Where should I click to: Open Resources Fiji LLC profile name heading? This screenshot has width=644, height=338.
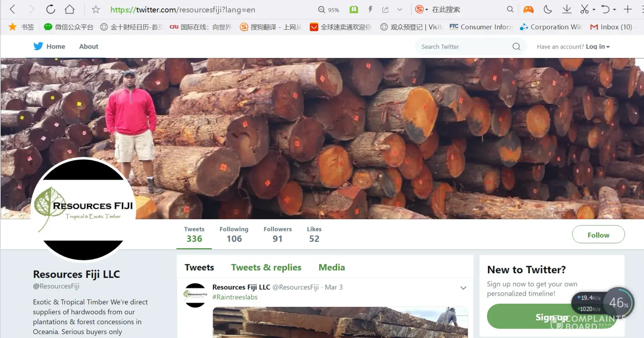pyautogui.click(x=77, y=274)
